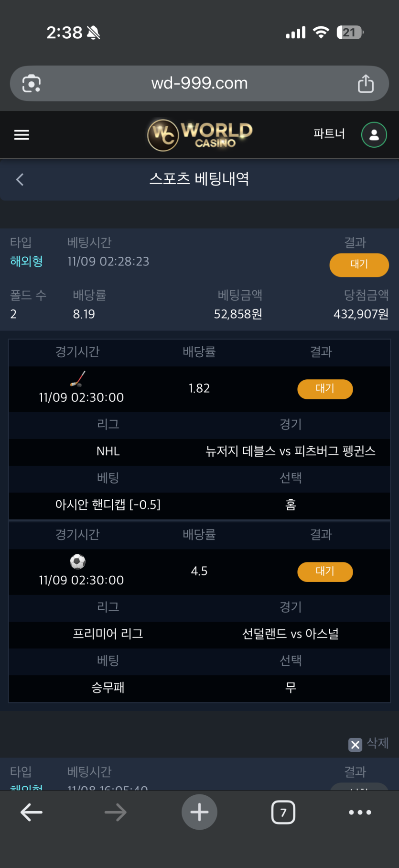This screenshot has height=868, width=399.
Task: Tap the back chevron beside 스포츠 베팅내역
Action: tap(20, 179)
